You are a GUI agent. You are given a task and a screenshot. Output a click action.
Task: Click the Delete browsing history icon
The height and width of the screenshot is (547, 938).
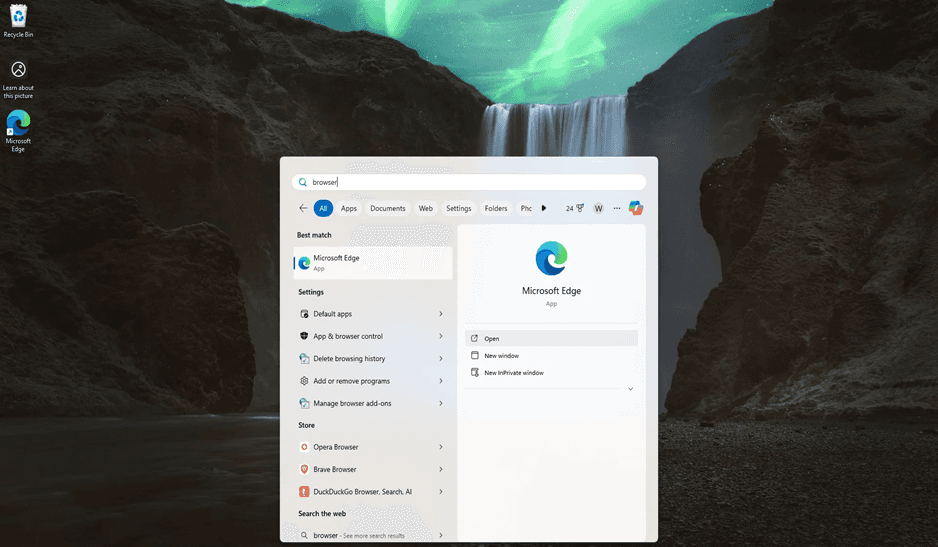coord(304,358)
